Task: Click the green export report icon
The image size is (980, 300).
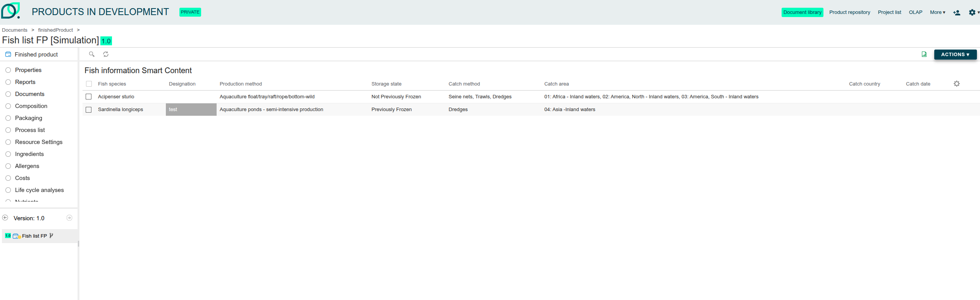Action: pos(924,55)
